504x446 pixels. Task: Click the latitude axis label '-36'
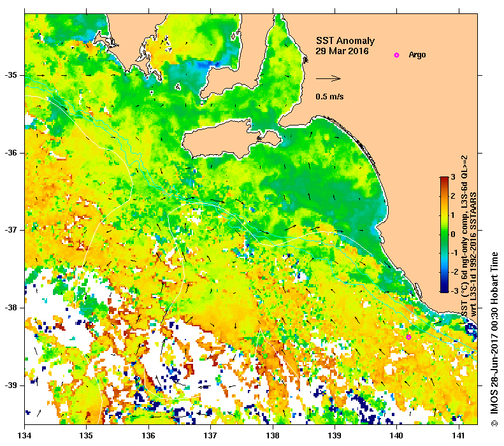click(10, 153)
